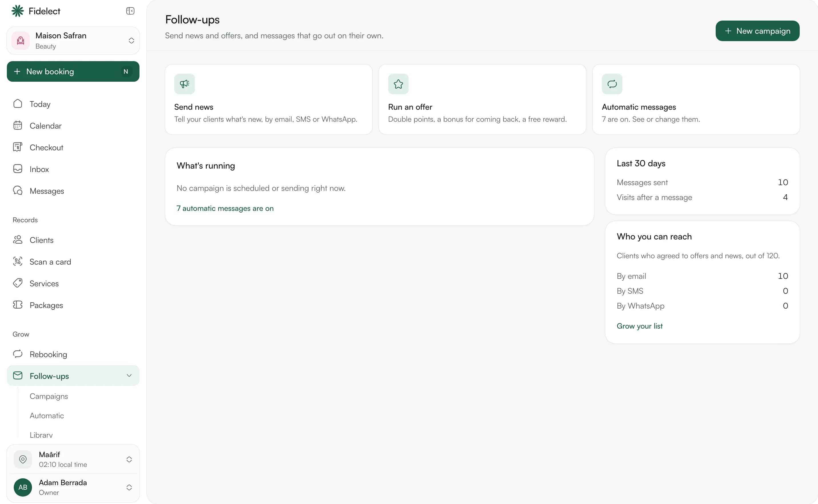
Task: Click the Run an offer star icon
Action: pos(398,84)
